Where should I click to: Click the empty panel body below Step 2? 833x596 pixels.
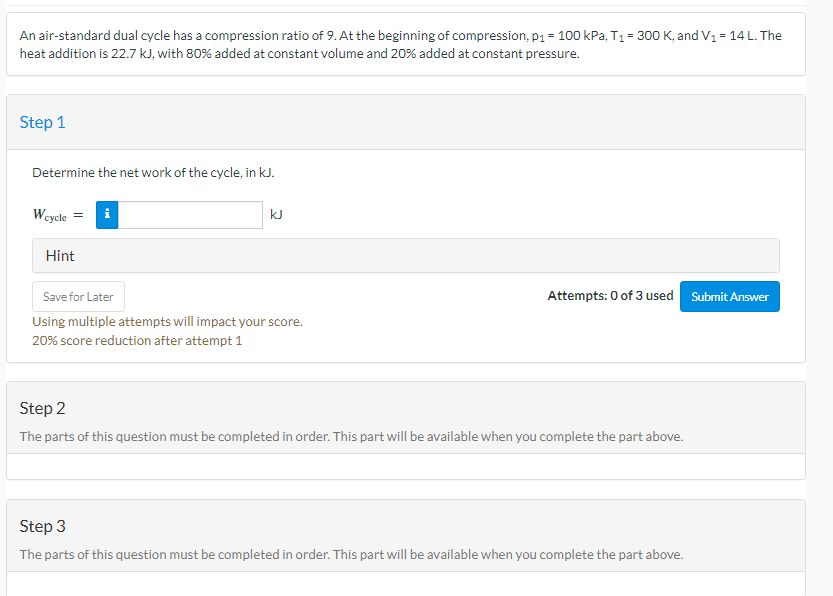click(405, 467)
